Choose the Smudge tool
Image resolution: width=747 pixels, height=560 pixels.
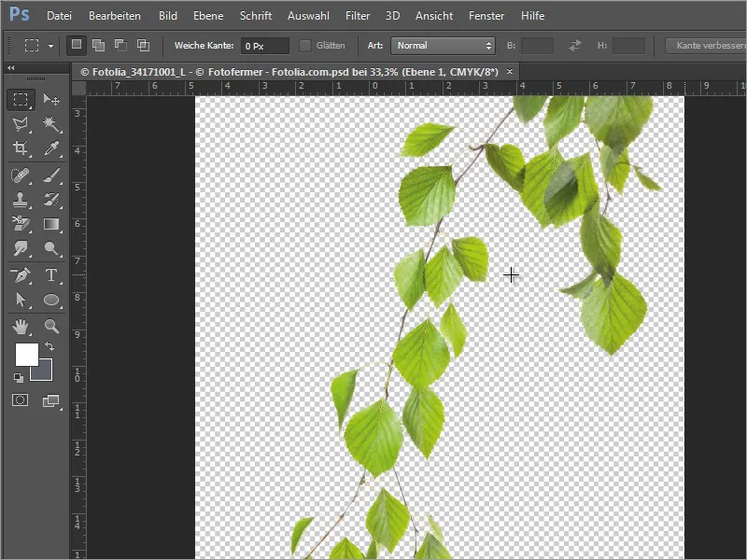[x=21, y=248]
